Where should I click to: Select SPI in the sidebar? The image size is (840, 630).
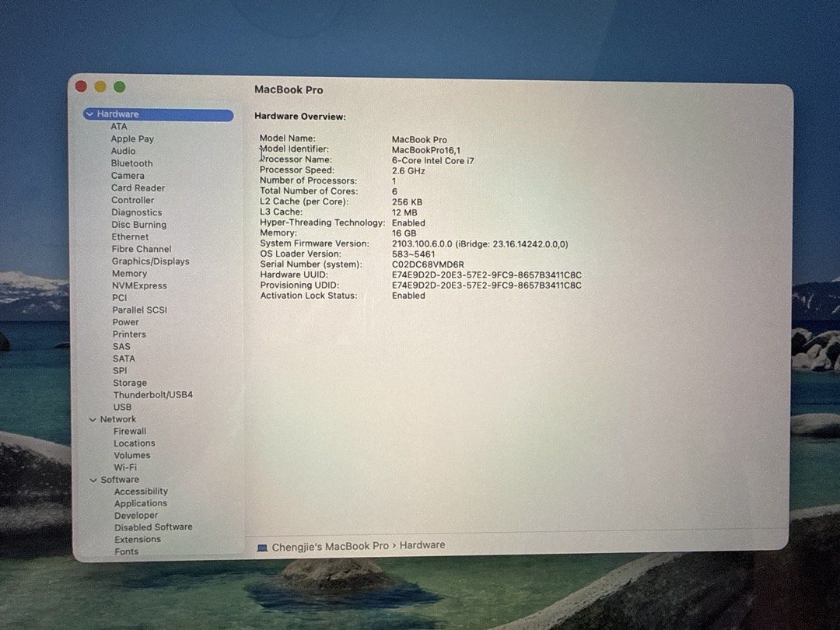[x=120, y=371]
